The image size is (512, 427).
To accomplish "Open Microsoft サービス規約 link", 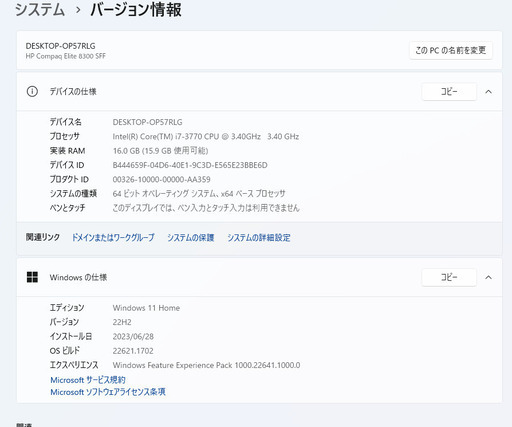I will 88,380.
